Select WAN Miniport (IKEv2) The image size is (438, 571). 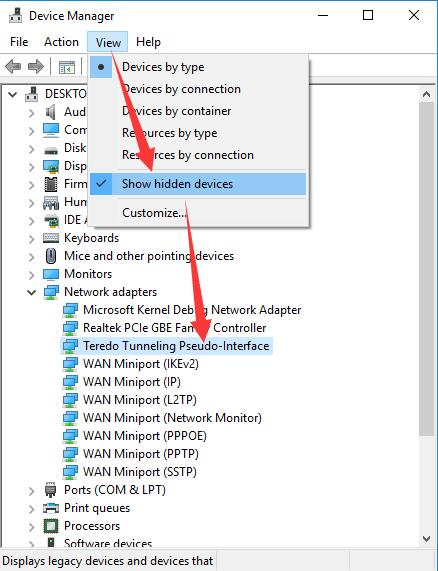141,364
